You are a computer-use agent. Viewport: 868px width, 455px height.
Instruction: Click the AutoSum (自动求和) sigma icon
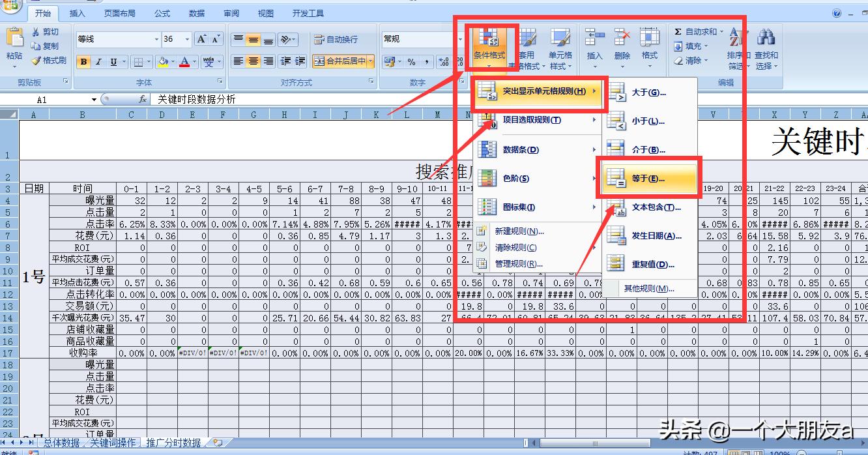pos(678,32)
